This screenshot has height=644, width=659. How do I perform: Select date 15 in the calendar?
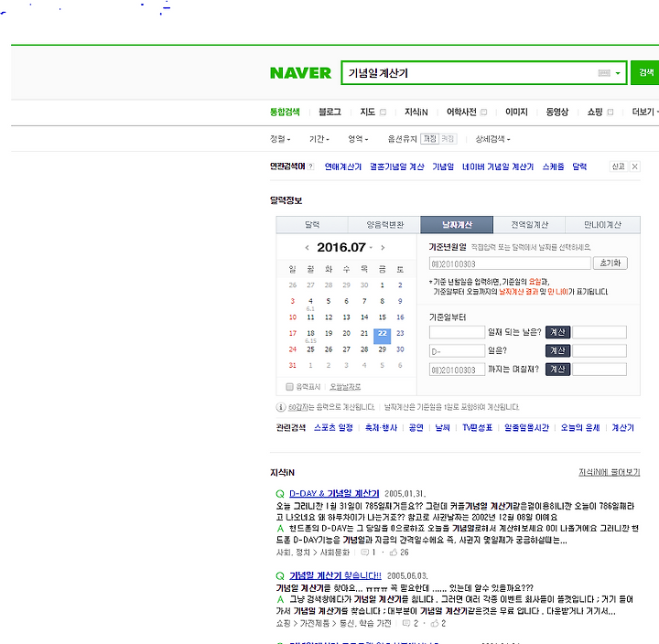click(x=382, y=317)
